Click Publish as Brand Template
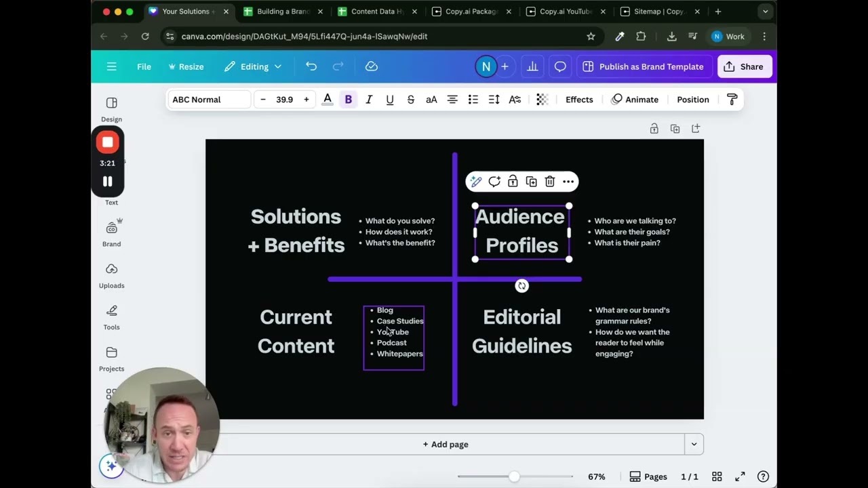 [x=643, y=66]
